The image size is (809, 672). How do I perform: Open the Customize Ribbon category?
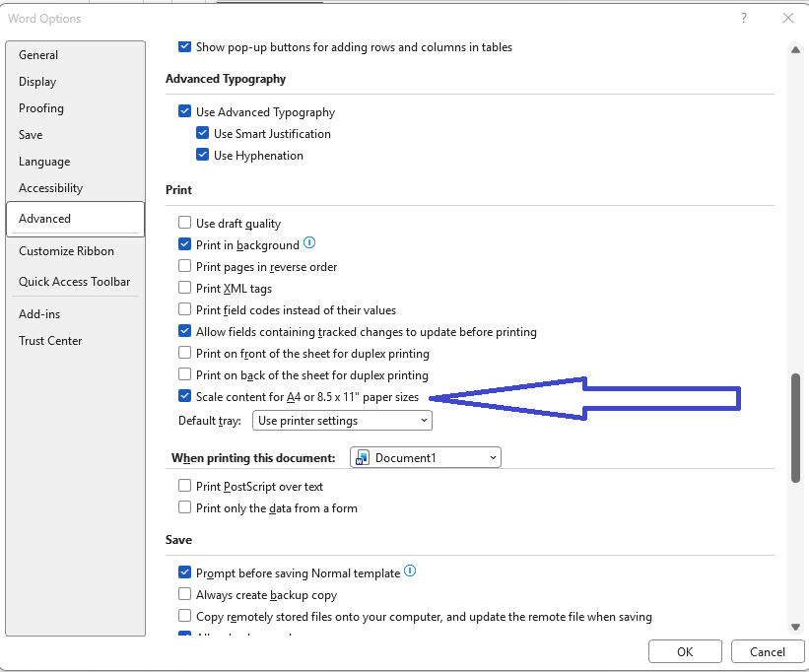tap(75, 251)
